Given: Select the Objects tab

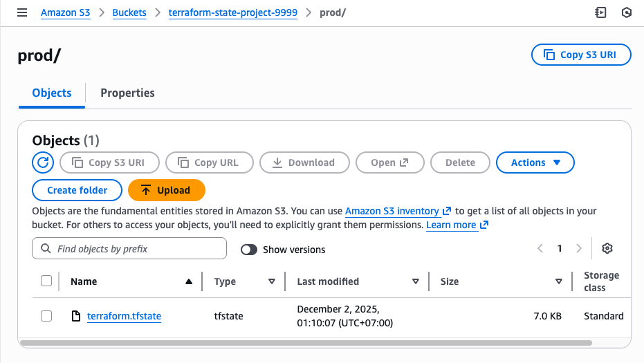Looking at the screenshot, I should (52, 93).
